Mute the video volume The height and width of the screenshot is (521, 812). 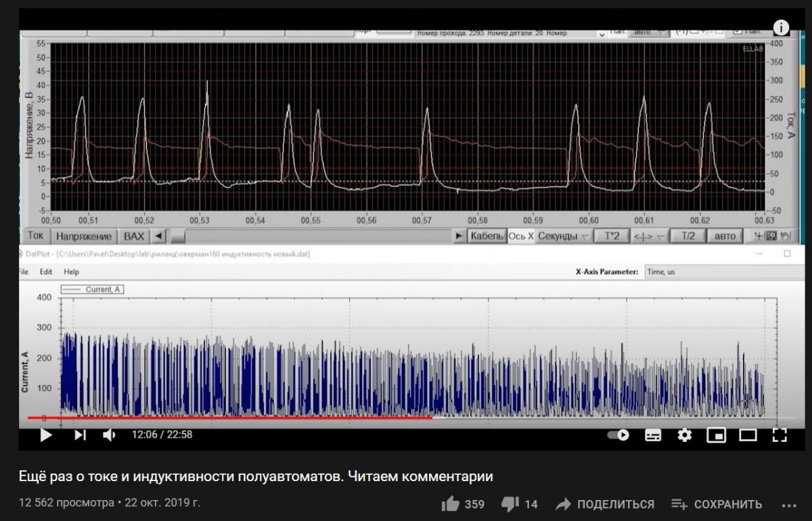(x=109, y=435)
